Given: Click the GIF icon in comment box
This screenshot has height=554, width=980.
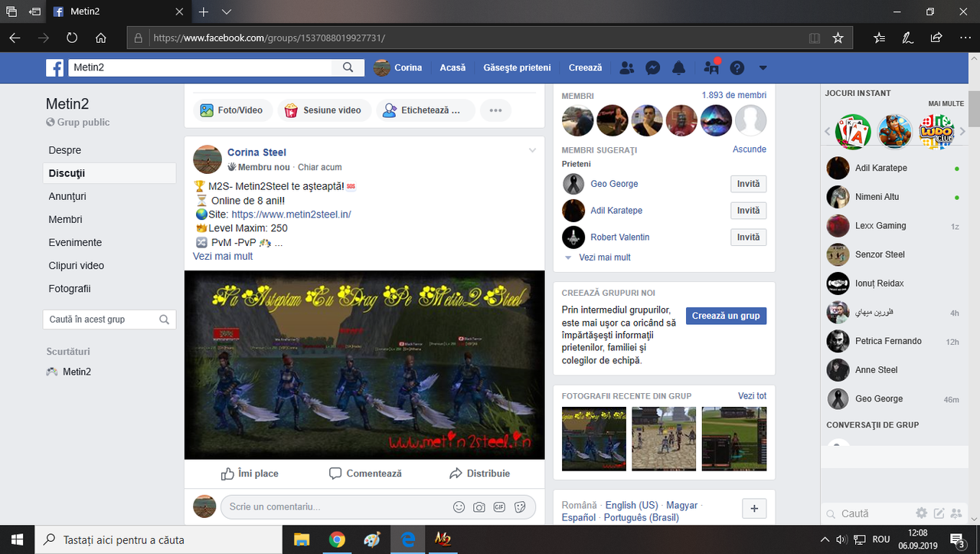Looking at the screenshot, I should (499, 506).
